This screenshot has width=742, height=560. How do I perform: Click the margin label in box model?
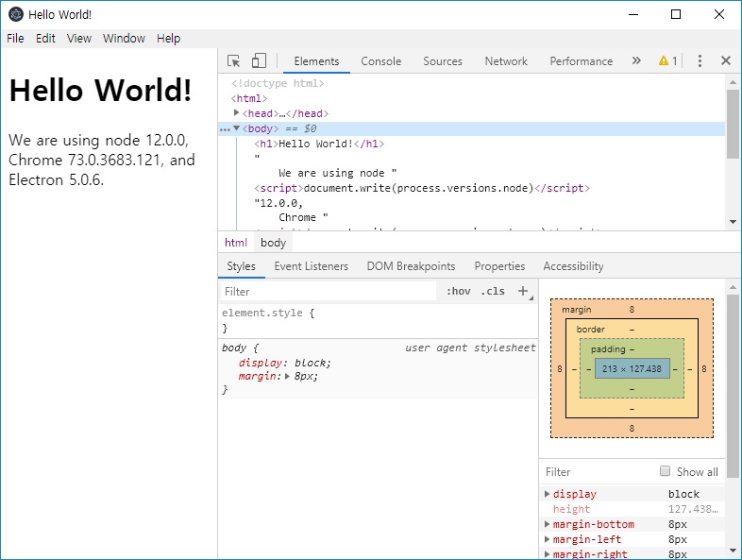tap(577, 309)
